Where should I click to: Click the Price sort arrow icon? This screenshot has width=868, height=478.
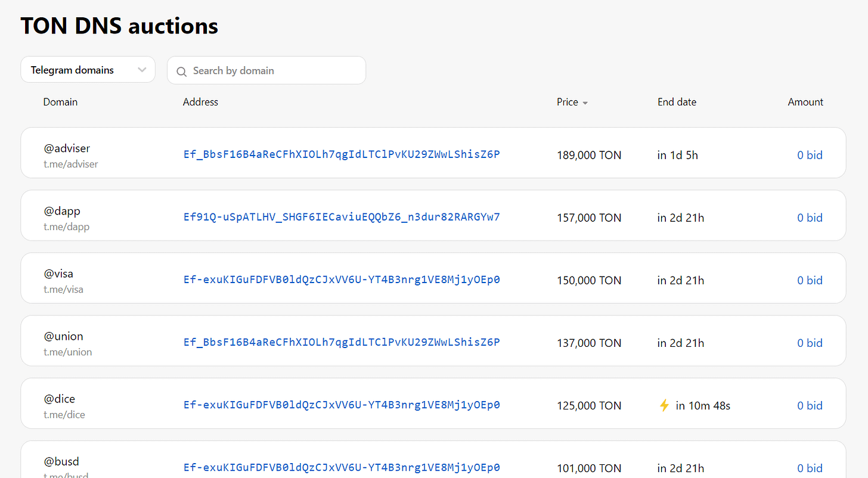coord(585,103)
